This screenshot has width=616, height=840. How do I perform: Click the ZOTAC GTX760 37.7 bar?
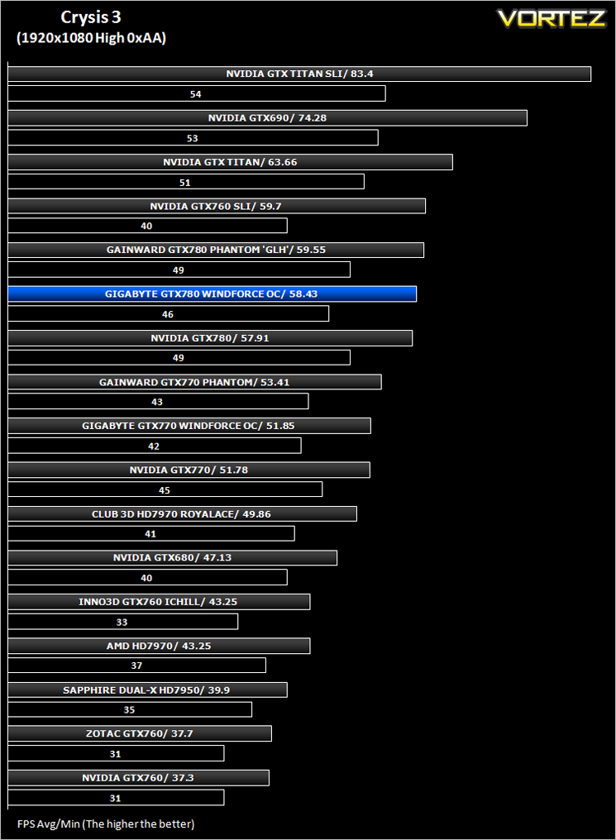[x=140, y=734]
